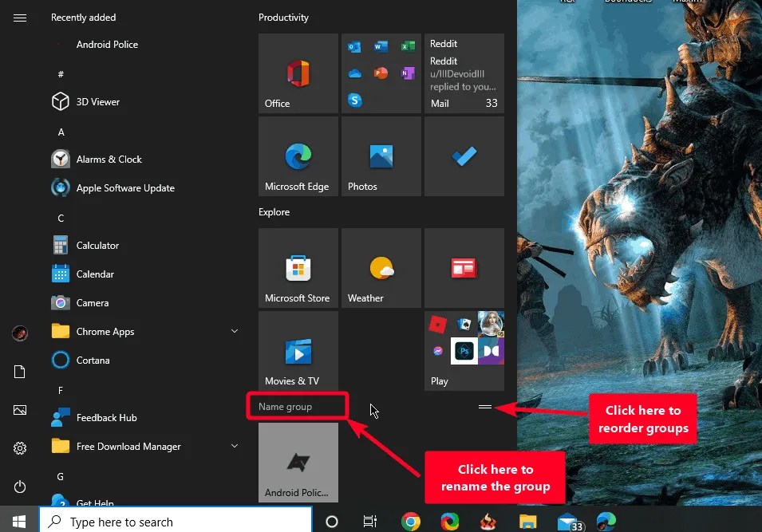Open the Reddit live tile

point(464,74)
